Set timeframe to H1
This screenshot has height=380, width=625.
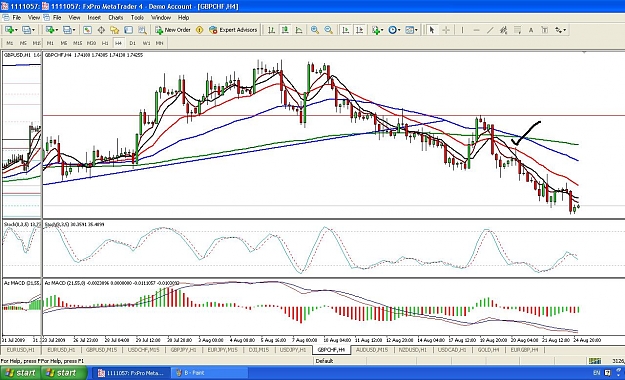pos(105,43)
